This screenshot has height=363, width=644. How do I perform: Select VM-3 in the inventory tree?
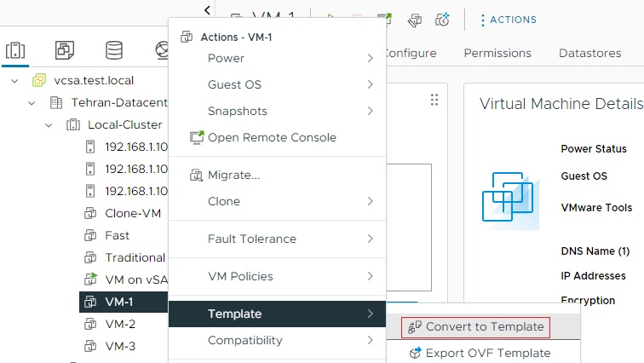tap(120, 346)
